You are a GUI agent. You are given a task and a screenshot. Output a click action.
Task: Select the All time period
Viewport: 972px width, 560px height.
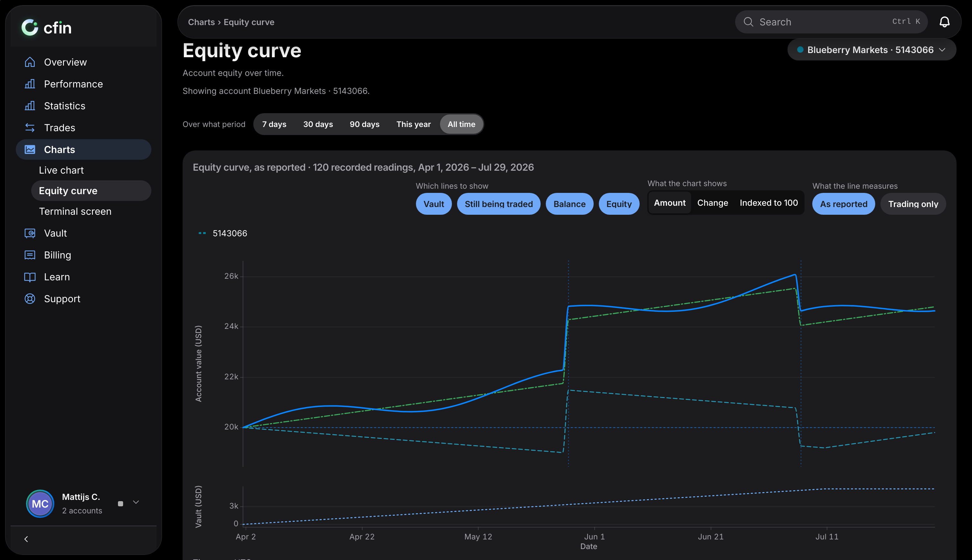point(461,124)
